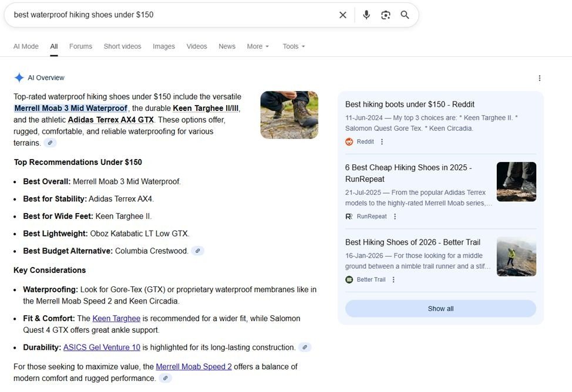Viewport: 572px width, 392px height.
Task: Click the Reddit source name label
Action: tap(365, 141)
